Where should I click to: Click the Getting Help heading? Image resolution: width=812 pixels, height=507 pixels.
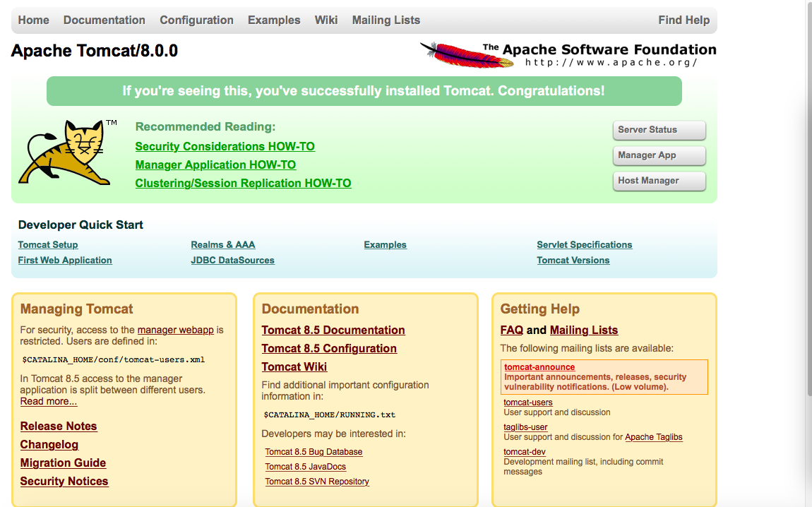pos(539,309)
